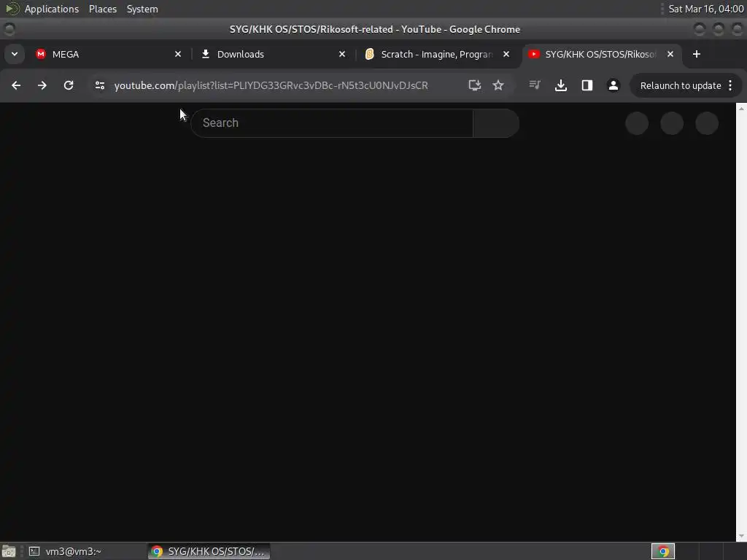The image size is (747, 560).
Task: Open the Chrome profile icon
Action: point(613,85)
